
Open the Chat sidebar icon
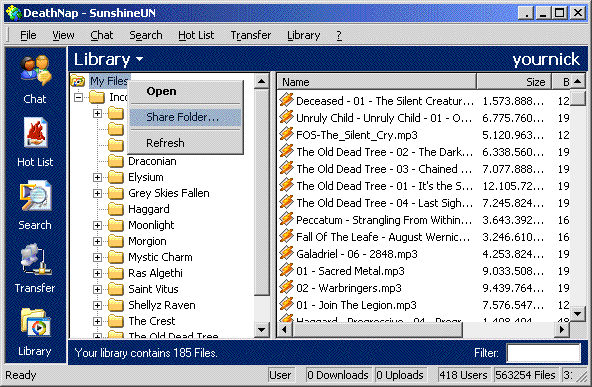click(35, 71)
